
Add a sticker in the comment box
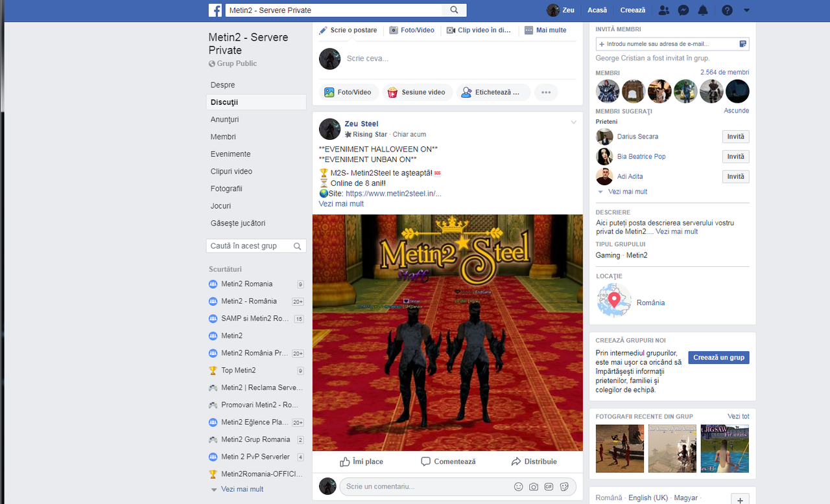(564, 487)
